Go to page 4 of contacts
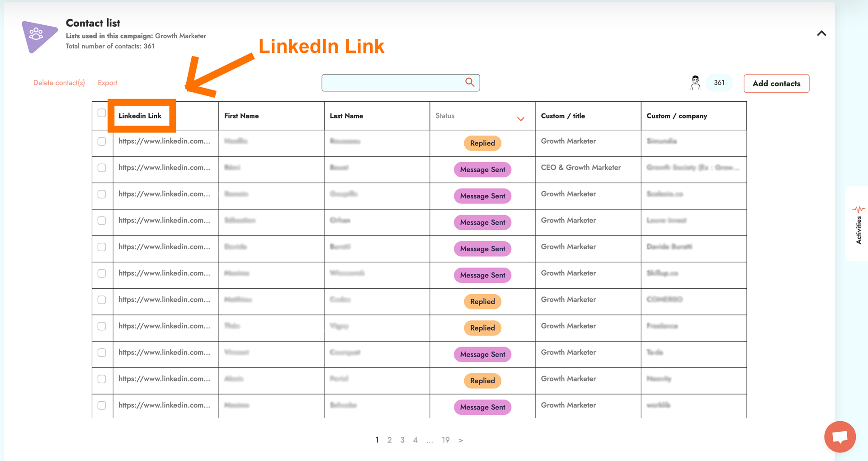This screenshot has height=461, width=868. pyautogui.click(x=415, y=440)
